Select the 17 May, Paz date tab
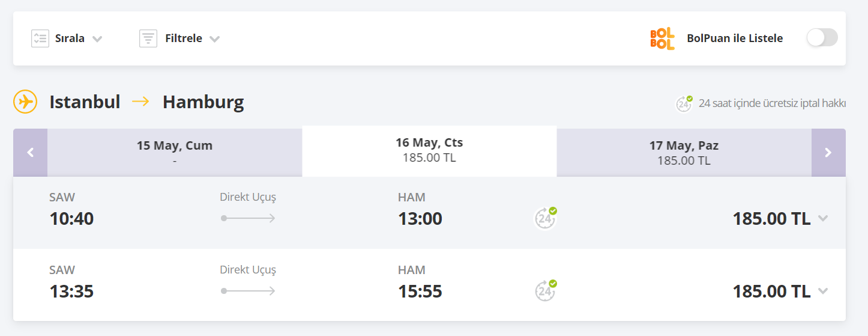Image resolution: width=868 pixels, height=336 pixels. pos(684,153)
